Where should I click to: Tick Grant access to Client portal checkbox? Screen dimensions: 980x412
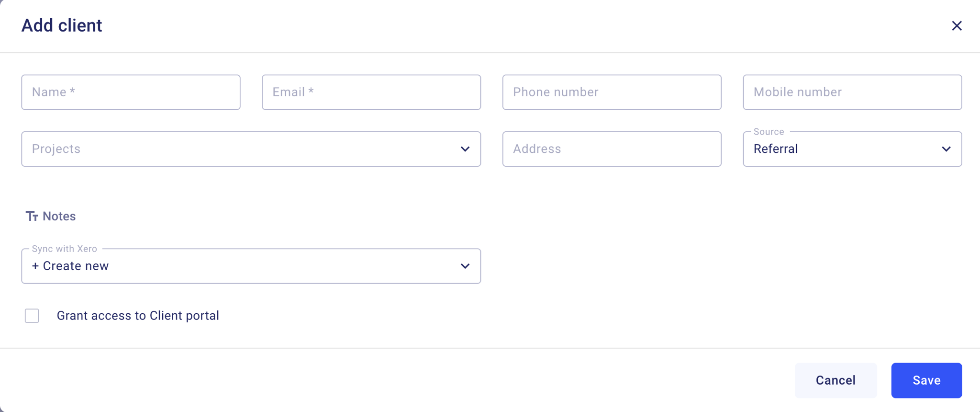tap(32, 316)
